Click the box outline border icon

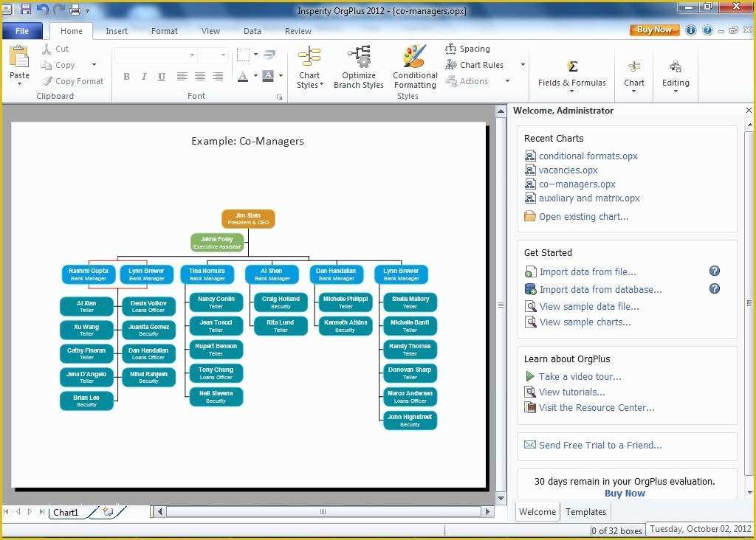[x=244, y=55]
